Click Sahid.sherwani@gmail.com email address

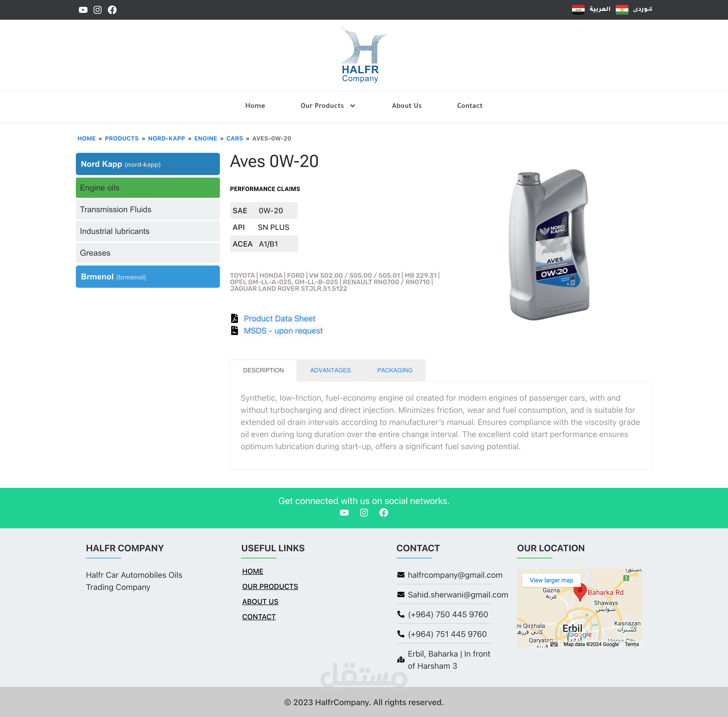[x=458, y=595]
